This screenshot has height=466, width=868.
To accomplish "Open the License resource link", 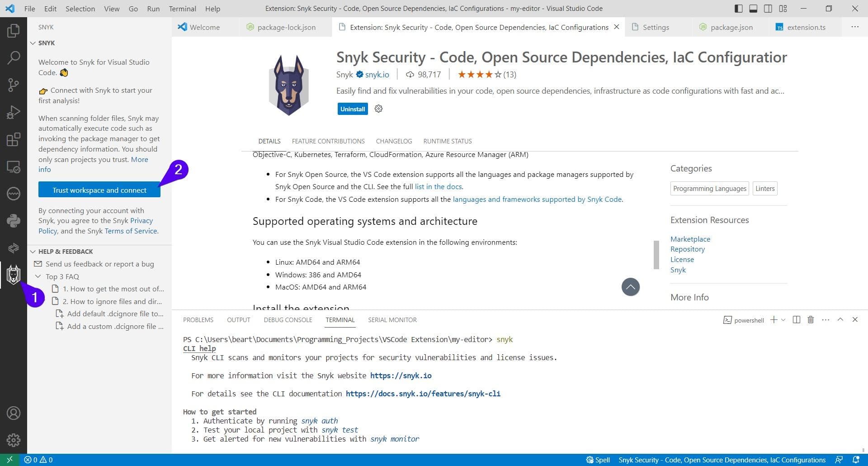I will point(682,260).
